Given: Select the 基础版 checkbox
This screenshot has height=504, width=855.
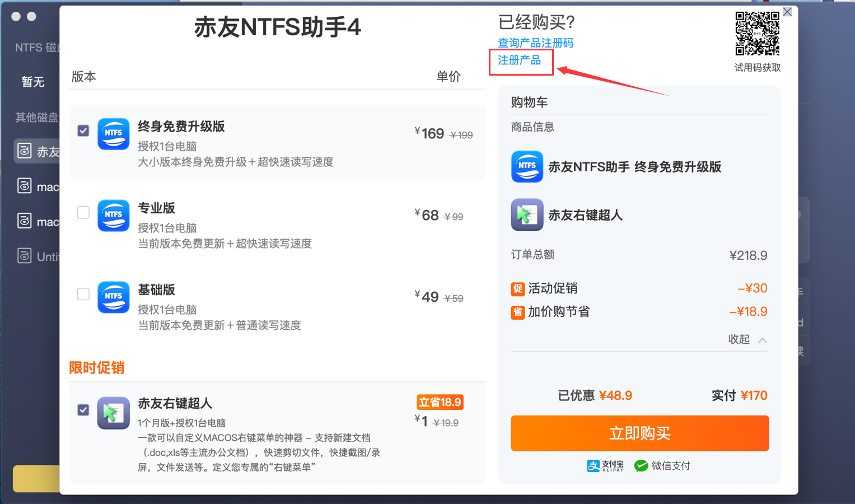Looking at the screenshot, I should [x=83, y=295].
